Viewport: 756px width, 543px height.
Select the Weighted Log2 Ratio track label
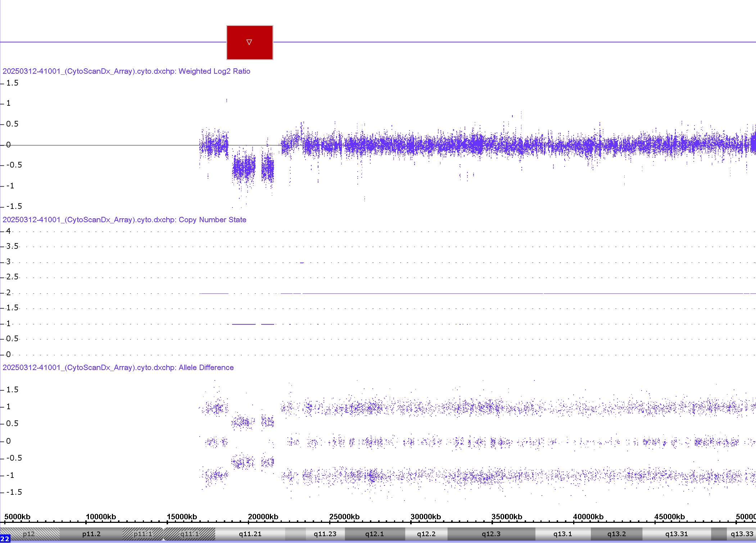pos(126,71)
